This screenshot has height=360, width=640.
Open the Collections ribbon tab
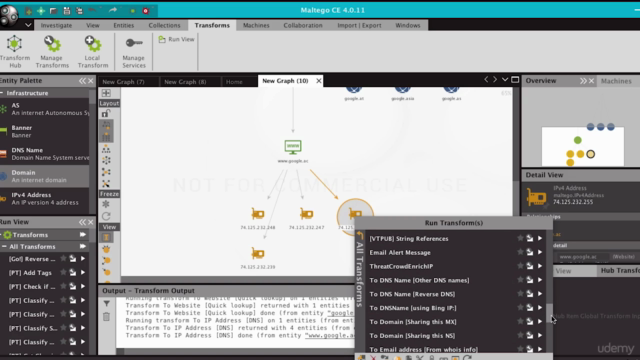(x=164, y=25)
